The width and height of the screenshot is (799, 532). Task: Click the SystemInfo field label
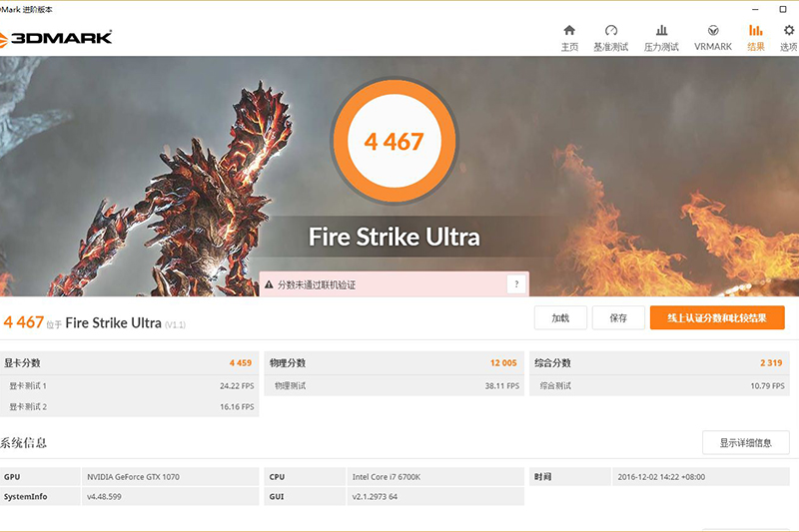(26, 496)
